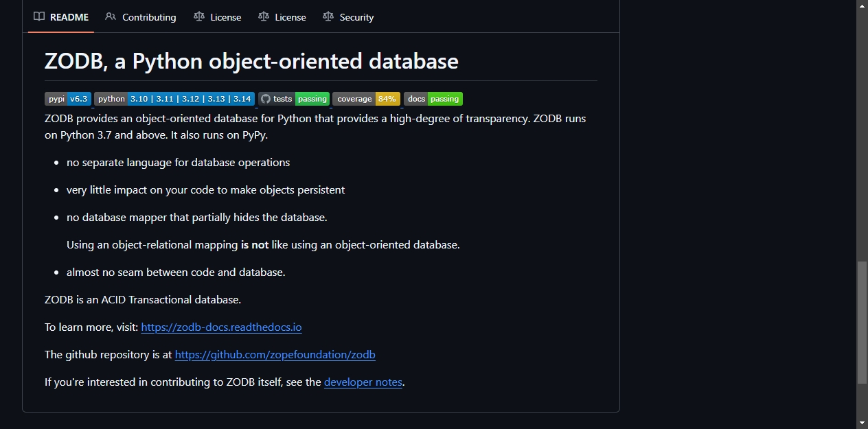Open the zodb-docs.readthedocs.io link
This screenshot has height=429, width=868.
[x=221, y=327]
